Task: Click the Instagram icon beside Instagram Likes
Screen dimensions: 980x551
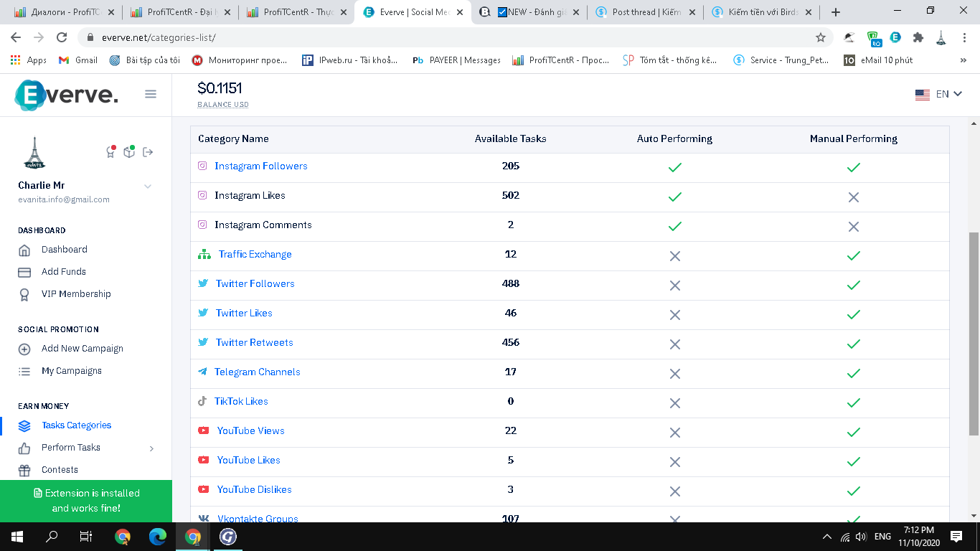Action: coord(202,195)
